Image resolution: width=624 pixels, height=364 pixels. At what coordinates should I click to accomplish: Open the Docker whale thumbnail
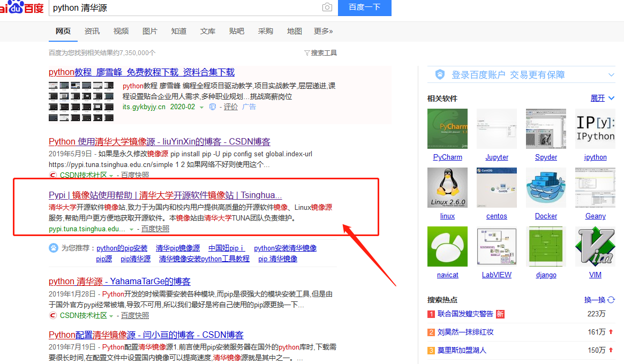tap(546, 187)
